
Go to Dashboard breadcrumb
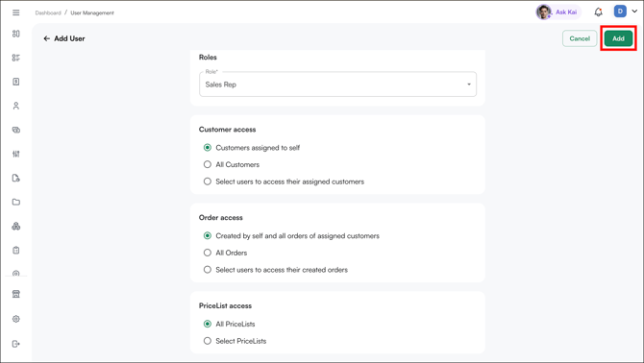pos(48,13)
